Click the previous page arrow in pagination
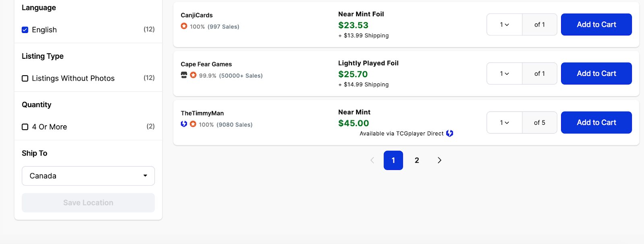 click(372, 160)
